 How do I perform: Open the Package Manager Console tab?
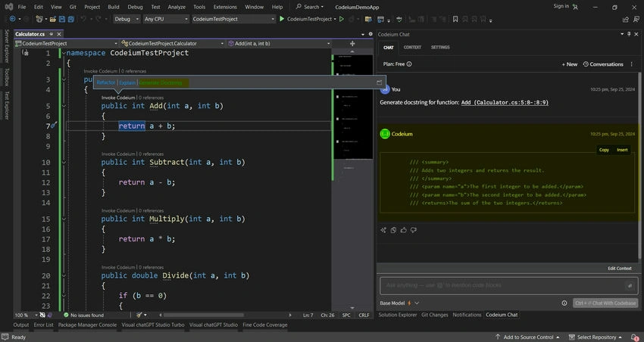pos(87,325)
